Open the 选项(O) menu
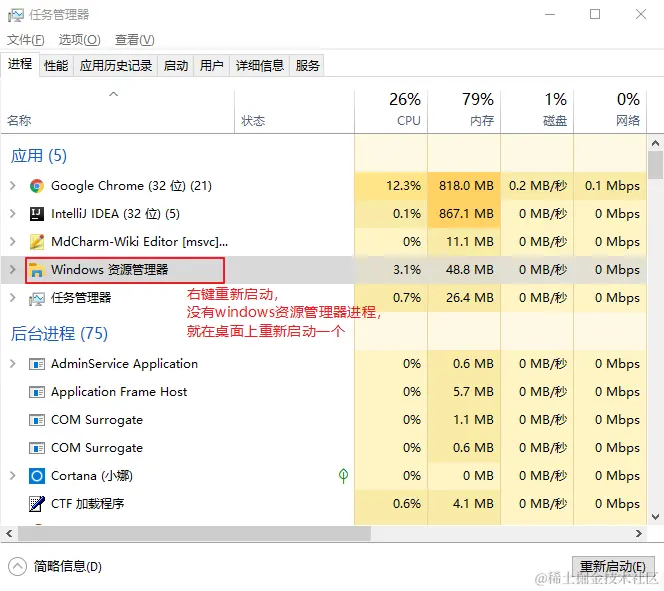 tap(80, 40)
